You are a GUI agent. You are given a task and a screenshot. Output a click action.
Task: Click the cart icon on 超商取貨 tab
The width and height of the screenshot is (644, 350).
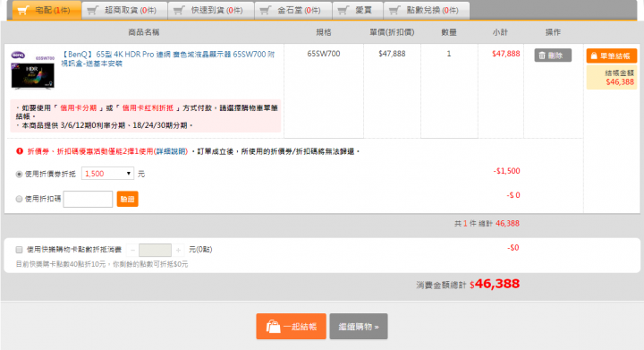pyautogui.click(x=93, y=10)
